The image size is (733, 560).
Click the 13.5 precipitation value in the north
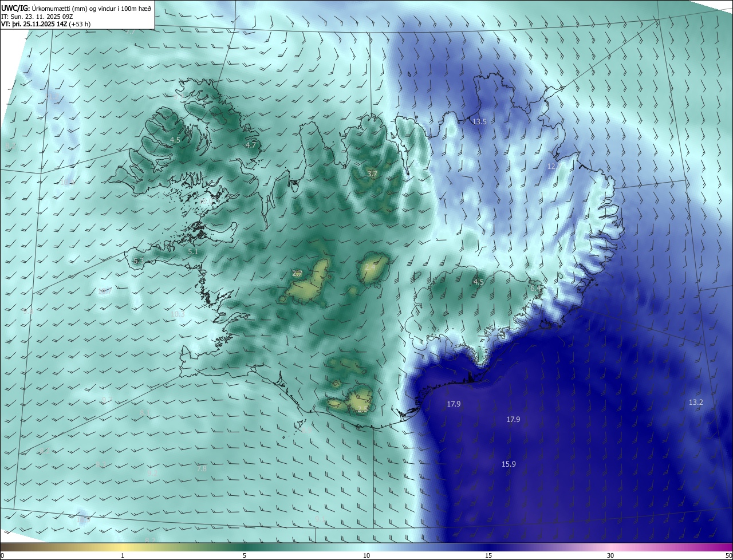(479, 122)
